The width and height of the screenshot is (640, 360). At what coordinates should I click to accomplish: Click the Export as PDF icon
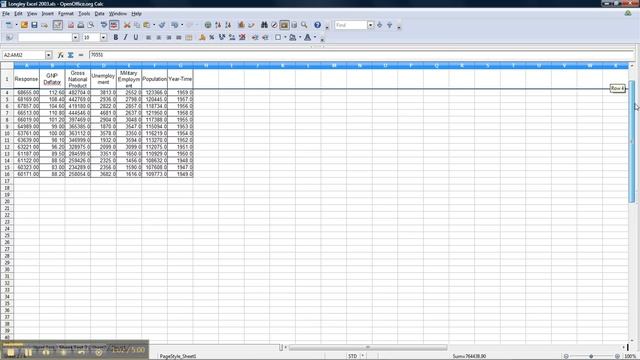coord(71,25)
